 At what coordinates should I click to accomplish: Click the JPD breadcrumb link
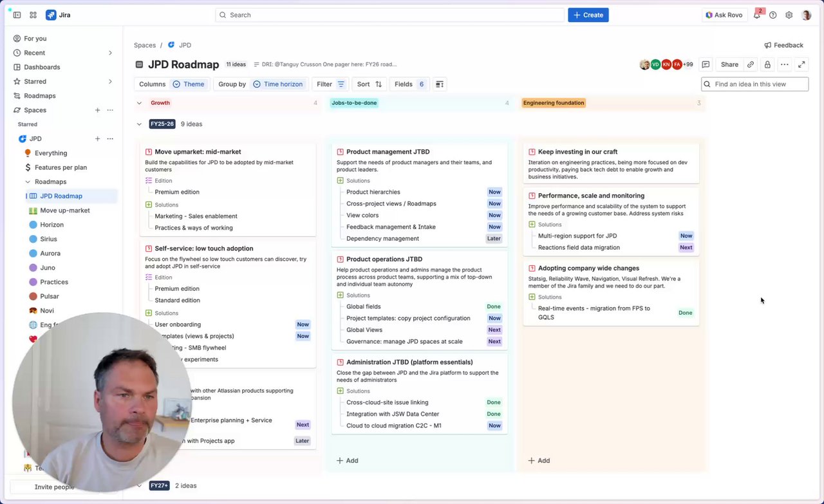click(x=185, y=45)
